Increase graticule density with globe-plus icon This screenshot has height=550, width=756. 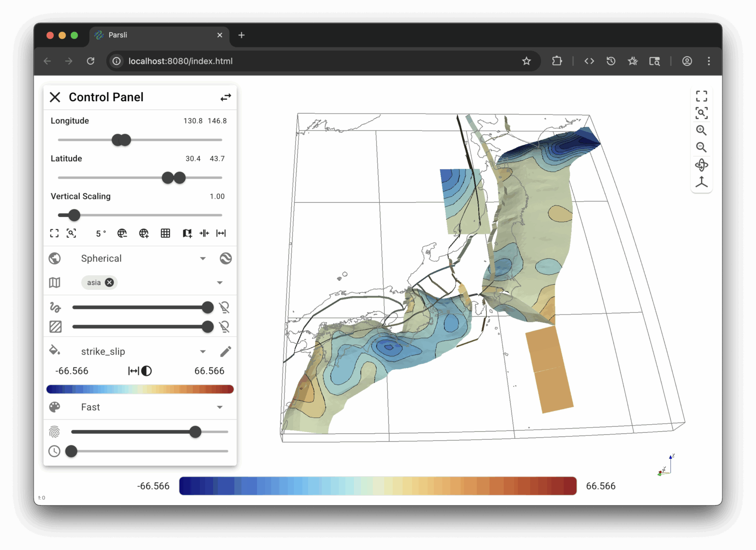(144, 233)
